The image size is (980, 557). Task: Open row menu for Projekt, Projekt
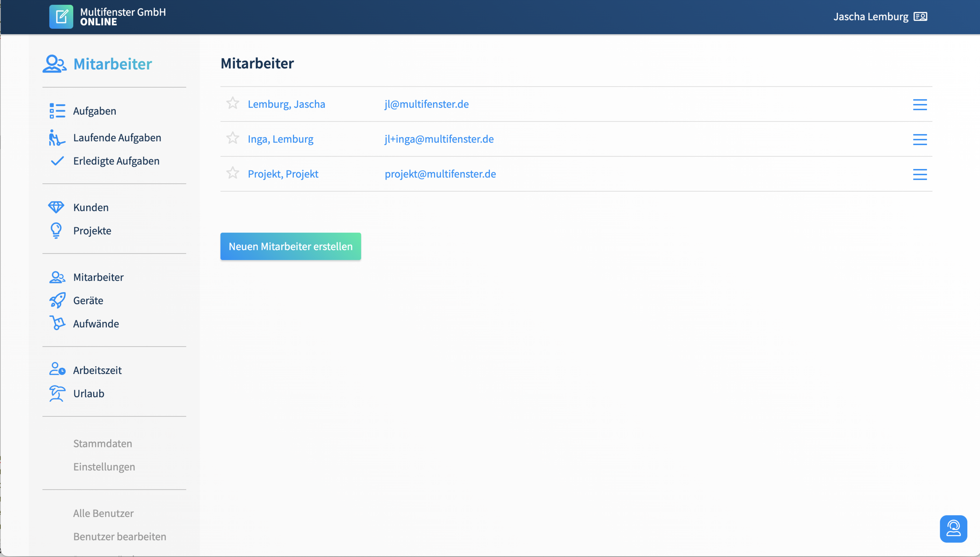pyautogui.click(x=919, y=175)
